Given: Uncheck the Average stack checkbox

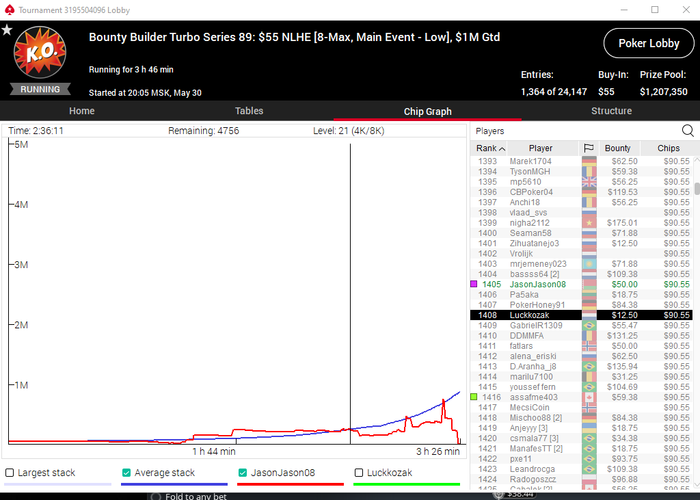Looking at the screenshot, I should tap(126, 472).
